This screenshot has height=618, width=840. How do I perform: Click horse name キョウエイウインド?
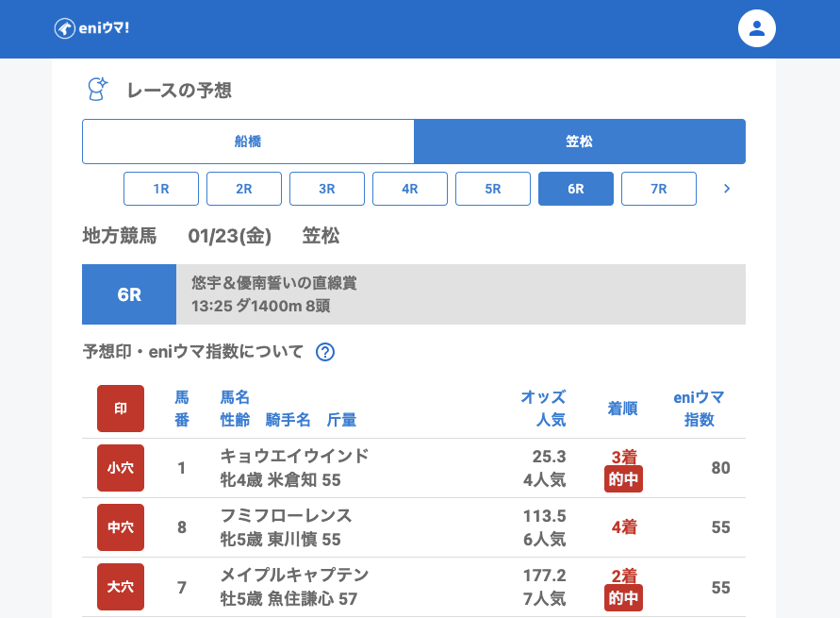[294, 457]
